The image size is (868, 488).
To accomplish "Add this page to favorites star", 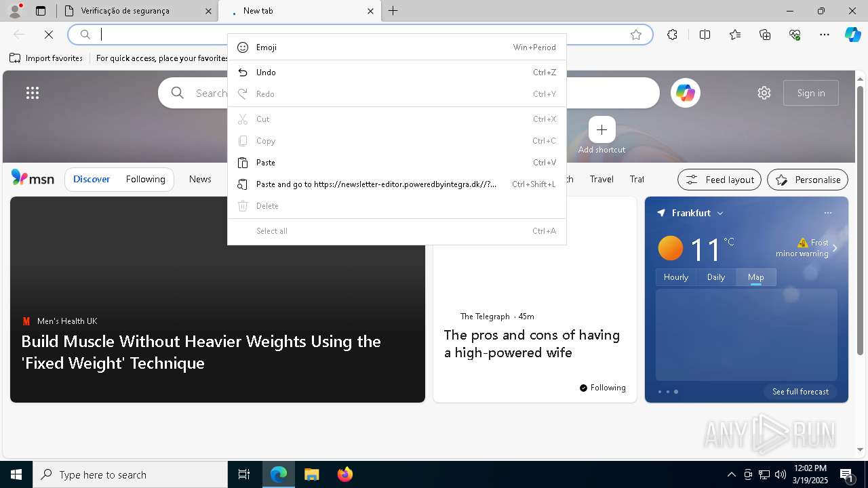I will click(x=636, y=35).
